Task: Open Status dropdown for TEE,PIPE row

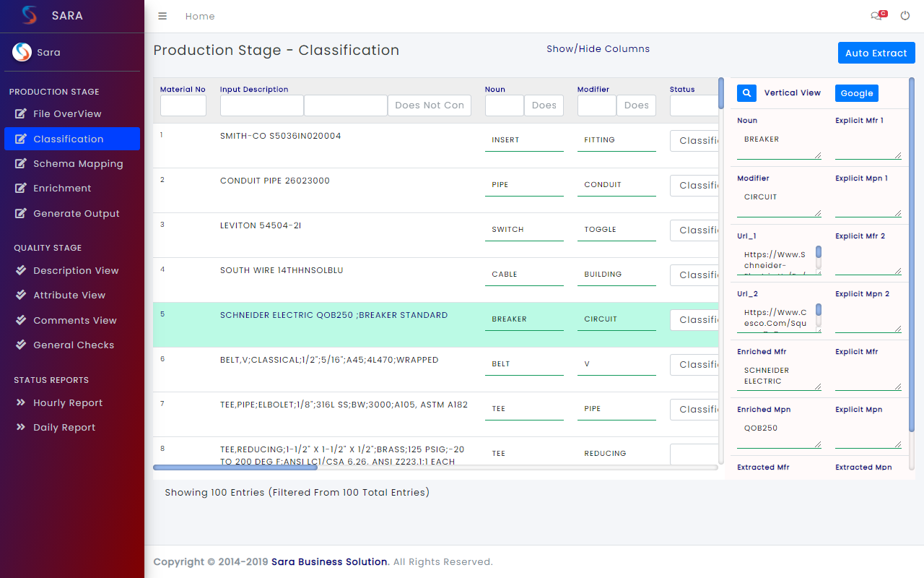Action: pos(694,410)
